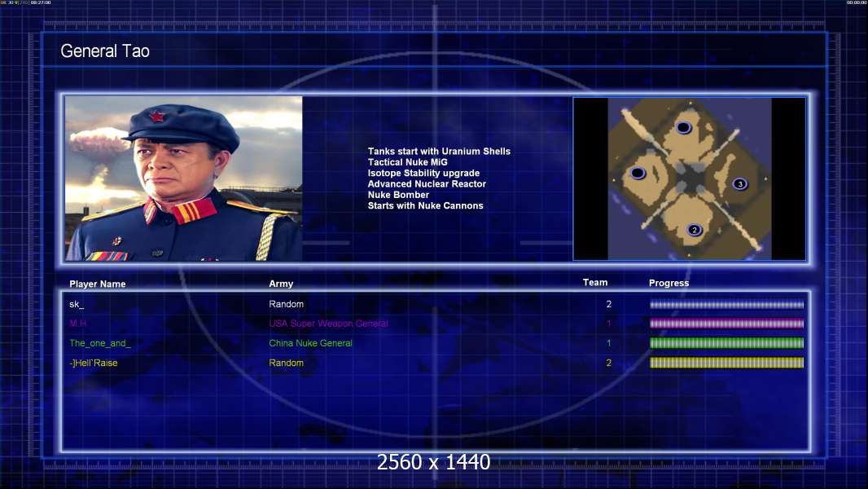Click 'USA Super Weapon General' army text

[328, 324]
